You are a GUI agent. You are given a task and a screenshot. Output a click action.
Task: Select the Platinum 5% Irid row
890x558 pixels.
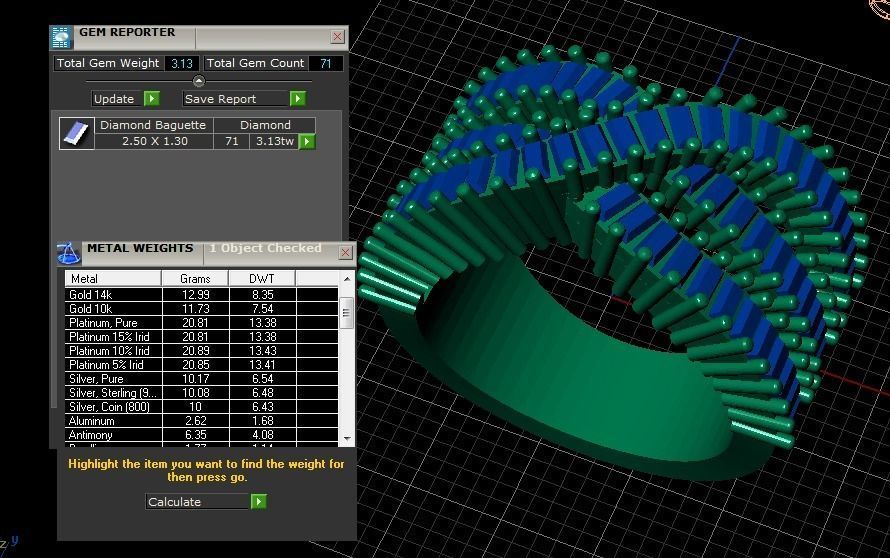click(201, 364)
